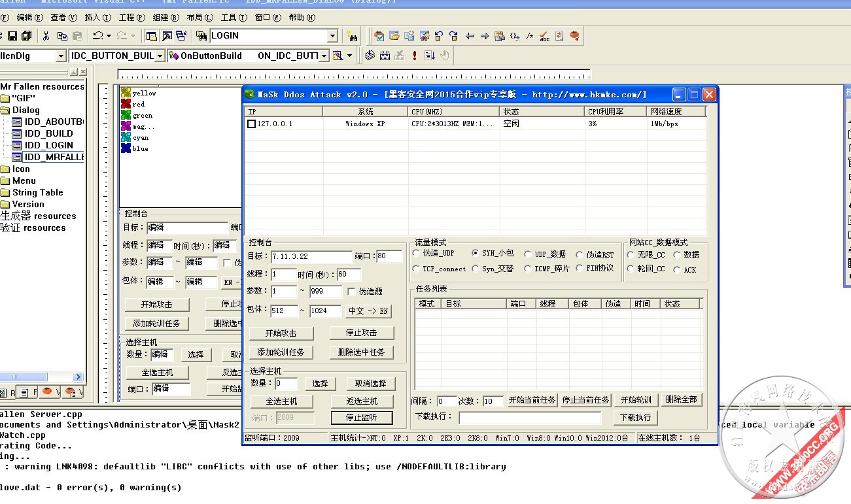Image resolution: width=851 pixels, height=504 pixels.
Task: Click the Build (F7) icon in build toolbar
Action: coord(385,56)
